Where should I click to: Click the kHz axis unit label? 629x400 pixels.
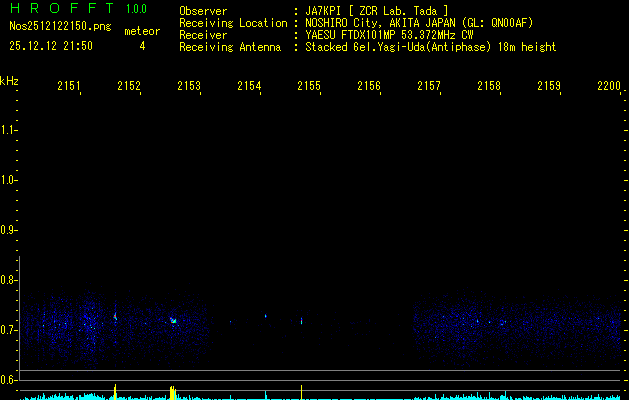[x=9, y=80]
